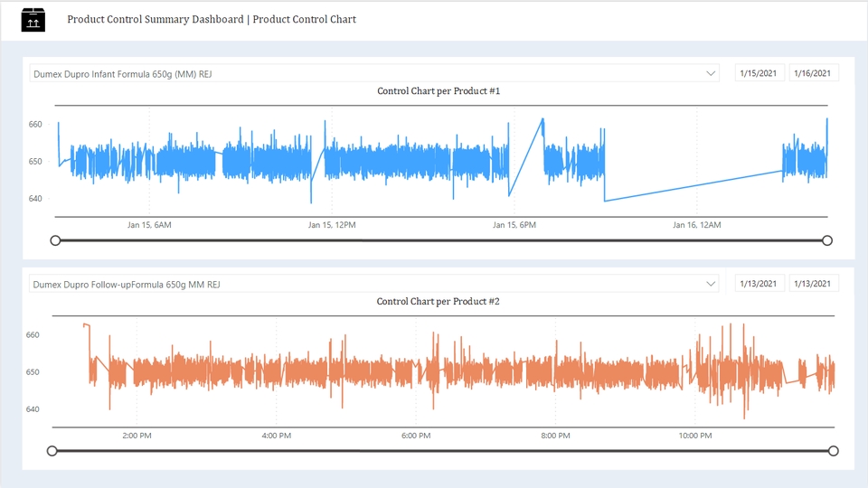Expand the chevron arrow of first product selector
The image size is (868, 488).
click(711, 73)
